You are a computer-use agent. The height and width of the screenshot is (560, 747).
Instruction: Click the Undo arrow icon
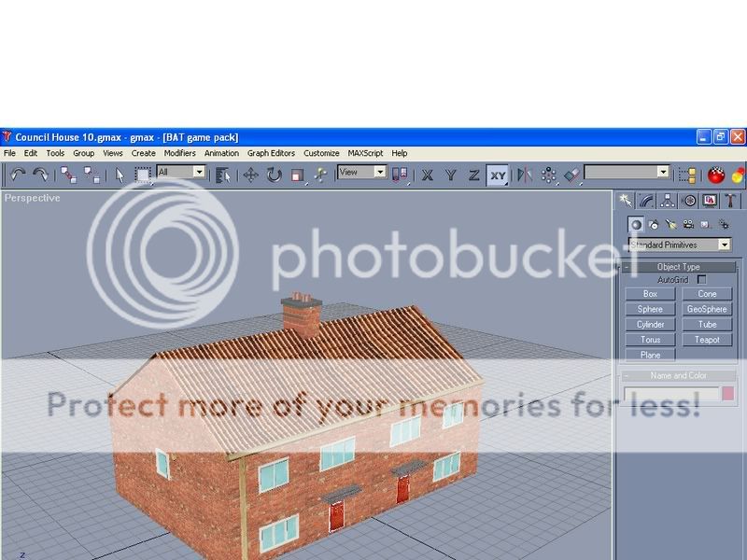(18, 175)
